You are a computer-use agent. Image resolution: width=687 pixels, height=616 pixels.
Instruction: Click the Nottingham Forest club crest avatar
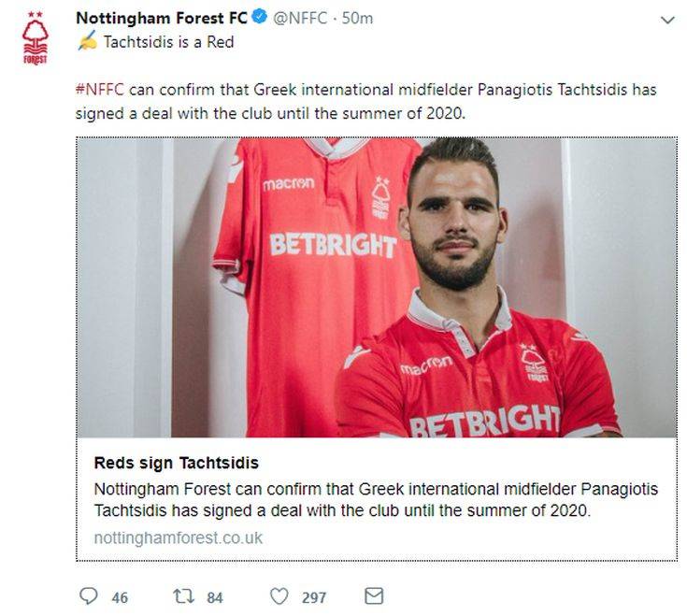36,38
